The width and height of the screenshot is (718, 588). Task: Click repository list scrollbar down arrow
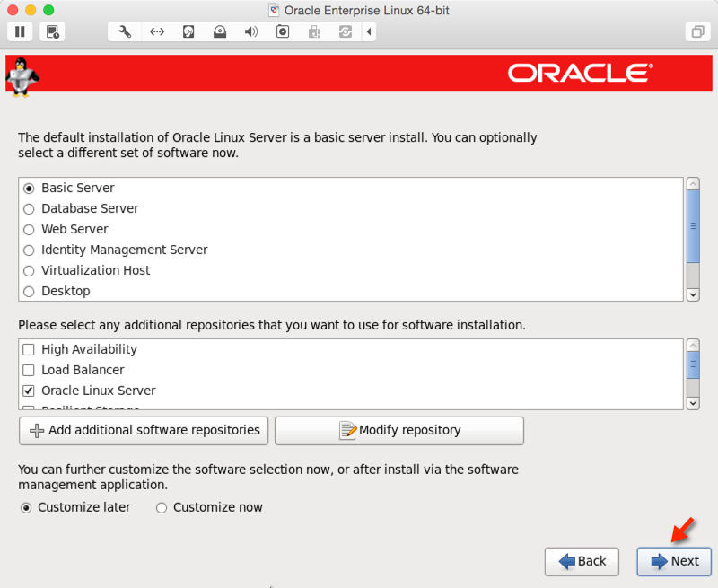point(693,403)
